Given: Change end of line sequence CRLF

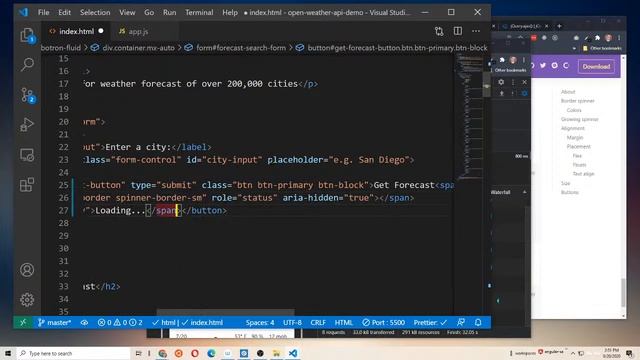Looking at the screenshot, I should pos(318,322).
